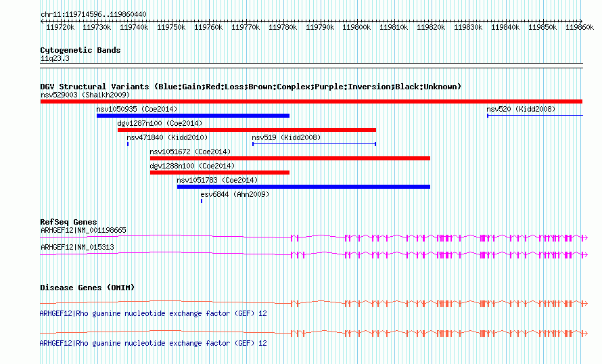Click the 119840k ruler position

[506, 27]
